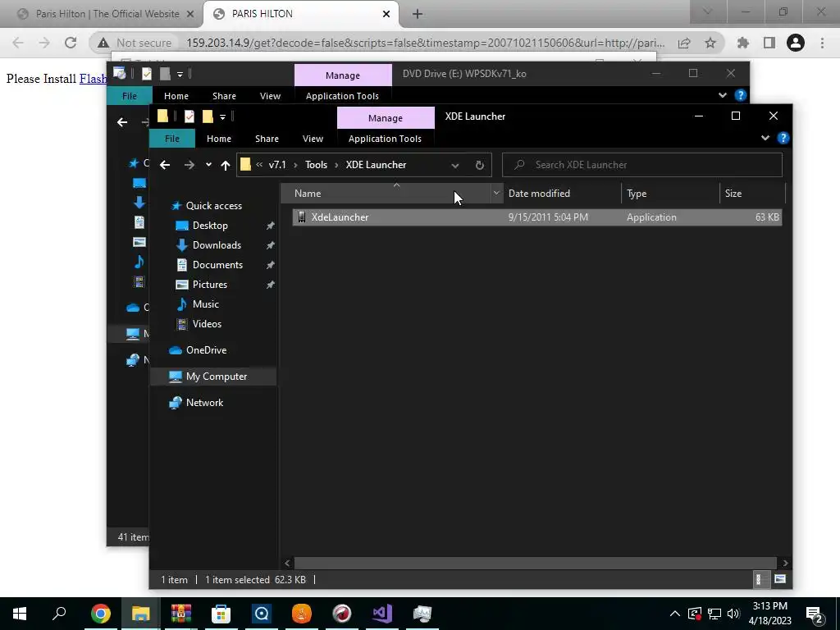840x630 pixels.
Task: Go back in XDE Launcher window
Action: click(x=165, y=165)
